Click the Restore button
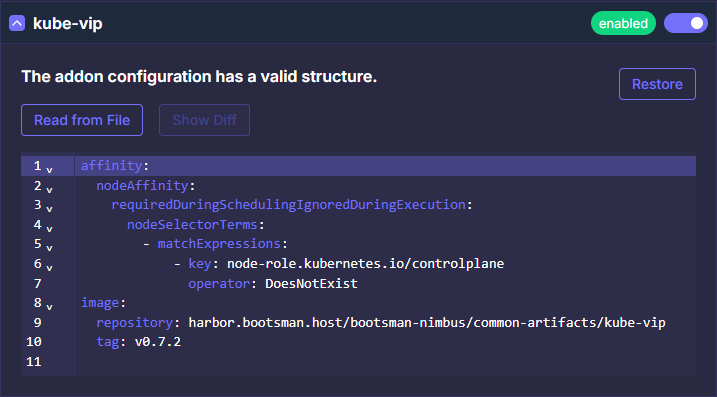The height and width of the screenshot is (397, 717). 657,84
